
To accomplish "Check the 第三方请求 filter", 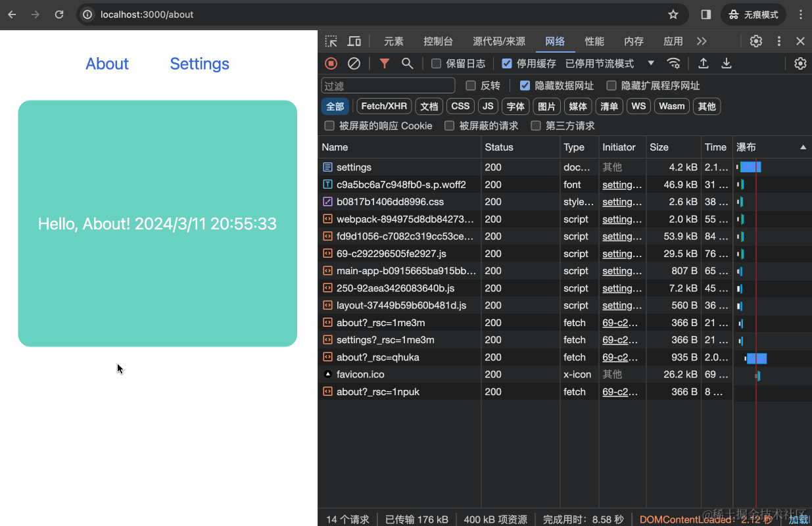I will (x=536, y=126).
